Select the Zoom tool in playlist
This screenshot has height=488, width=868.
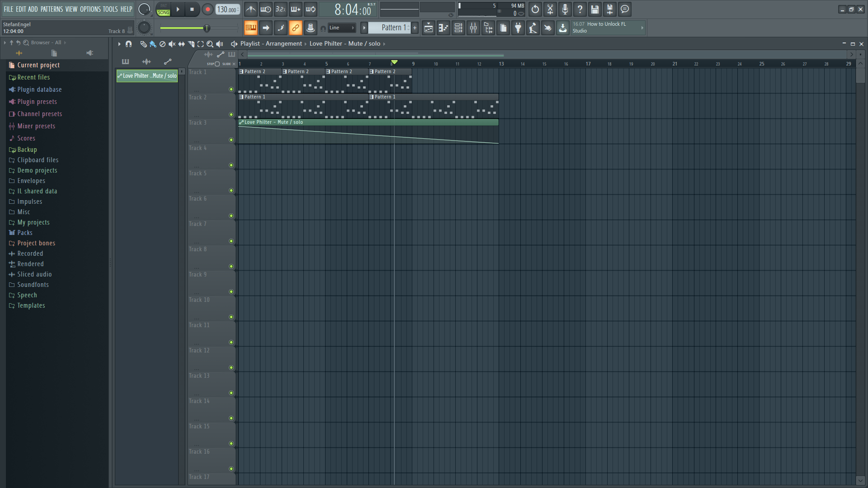[210, 44]
